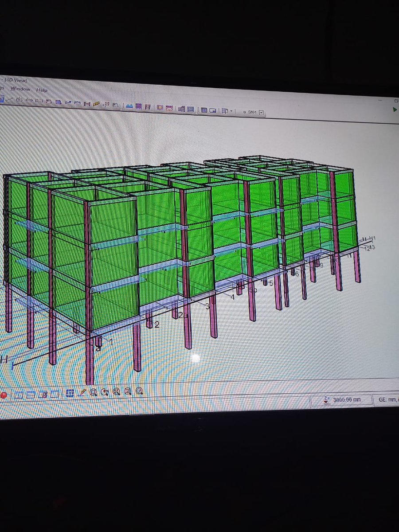This screenshot has width=399, height=532.
Task: Click the blue grid view toolbar icon
Action: pyautogui.click(x=191, y=109)
